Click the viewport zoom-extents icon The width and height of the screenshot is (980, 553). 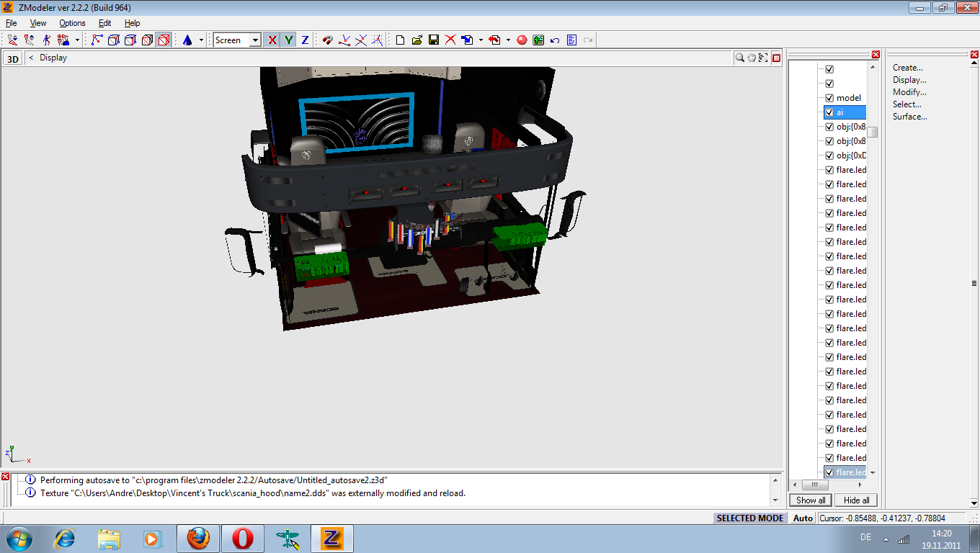(x=764, y=58)
